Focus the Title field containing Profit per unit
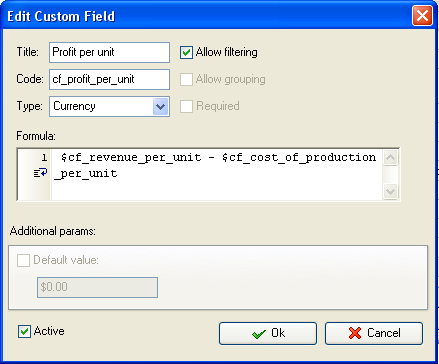 coord(109,52)
